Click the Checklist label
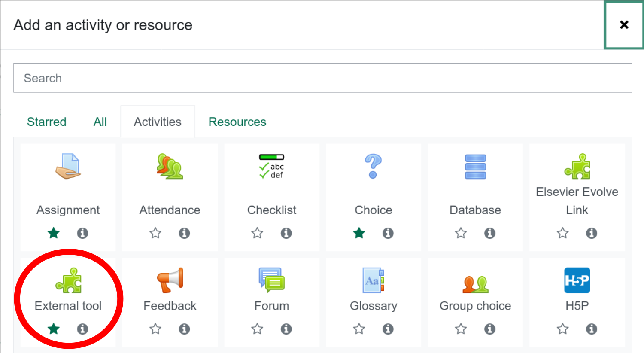 point(271,210)
